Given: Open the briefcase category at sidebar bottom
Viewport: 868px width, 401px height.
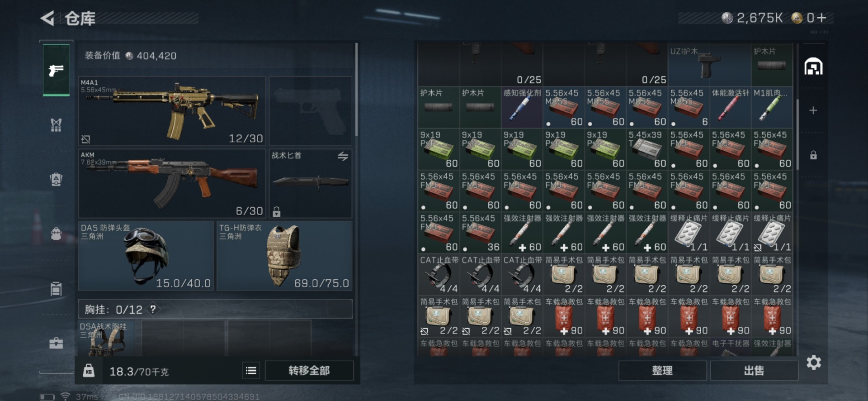Looking at the screenshot, I should [x=56, y=344].
